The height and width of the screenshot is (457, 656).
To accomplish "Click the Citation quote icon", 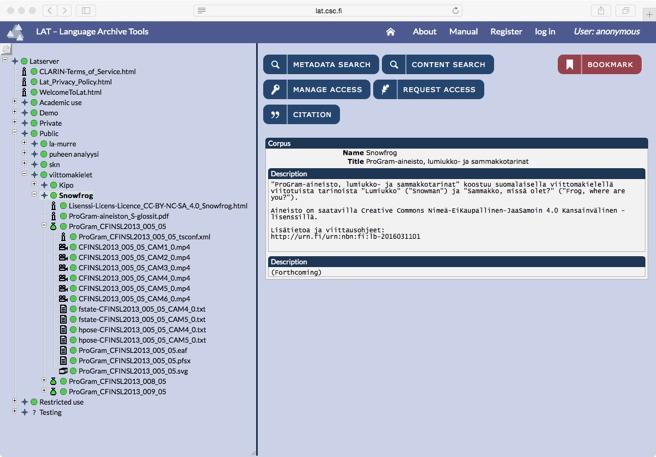I will point(275,115).
